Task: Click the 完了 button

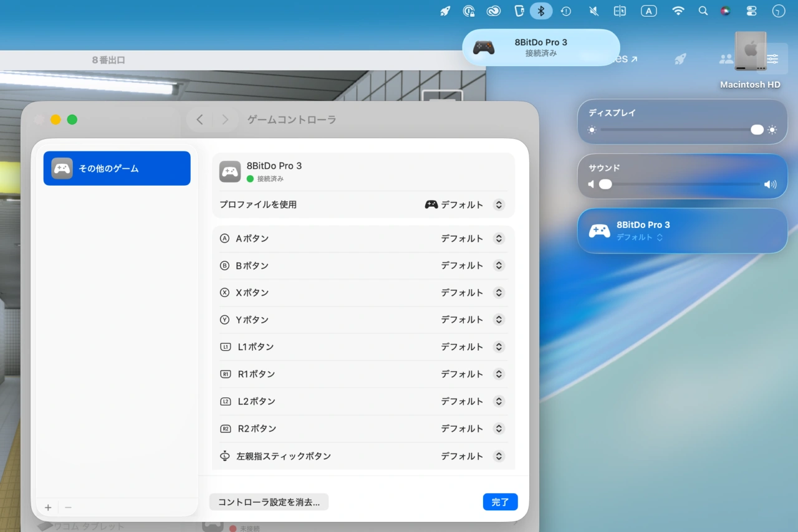Action: tap(500, 502)
